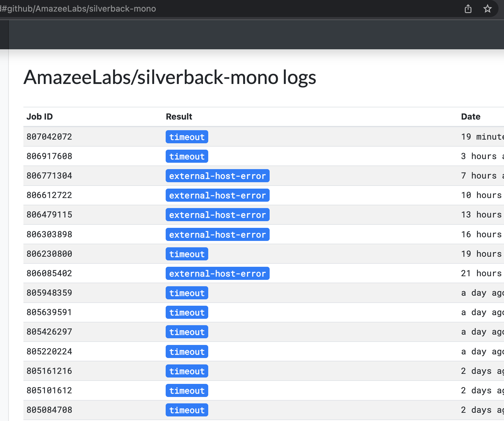Select the timeout badge for job 806230800
The width and height of the screenshot is (504, 421).
[x=187, y=254]
